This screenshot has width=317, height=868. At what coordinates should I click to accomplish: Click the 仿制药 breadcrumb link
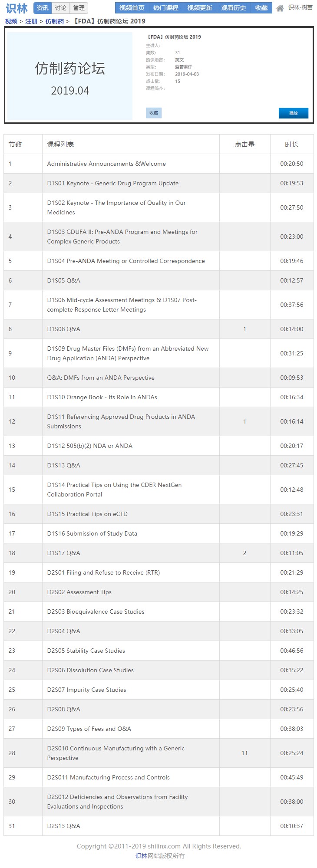click(x=55, y=21)
